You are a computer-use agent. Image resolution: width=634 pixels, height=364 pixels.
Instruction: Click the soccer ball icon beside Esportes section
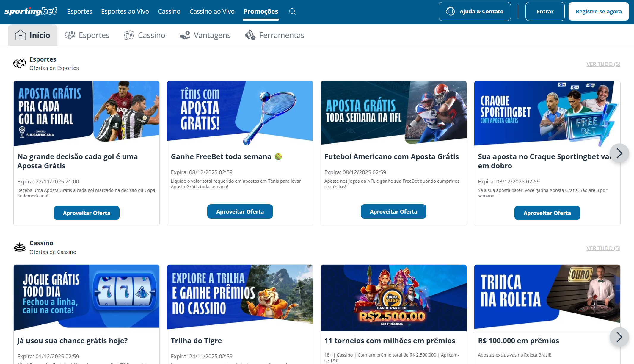pyautogui.click(x=19, y=63)
